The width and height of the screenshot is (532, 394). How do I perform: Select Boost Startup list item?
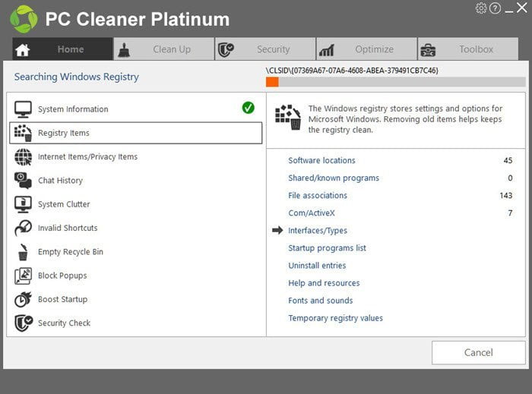pos(136,299)
